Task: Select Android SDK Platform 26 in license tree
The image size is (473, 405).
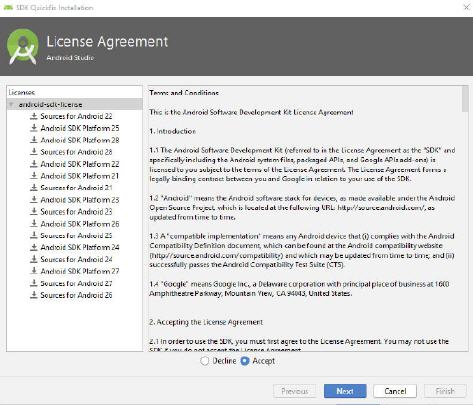Action: click(x=80, y=224)
